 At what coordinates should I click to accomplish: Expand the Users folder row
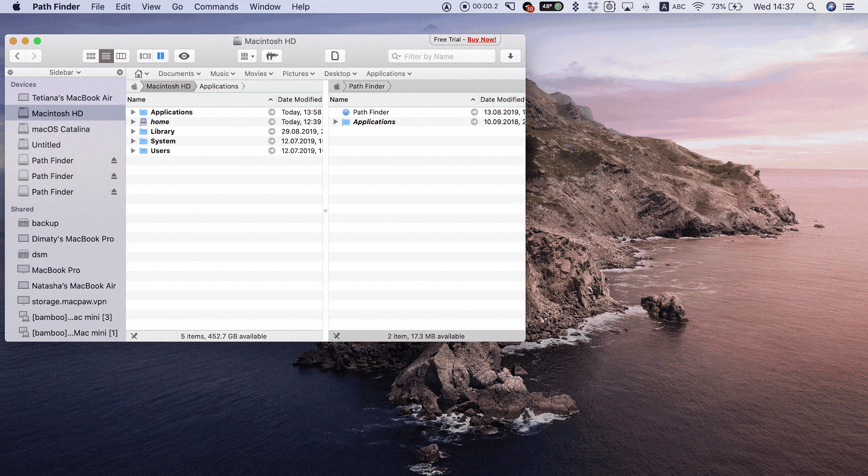133,151
